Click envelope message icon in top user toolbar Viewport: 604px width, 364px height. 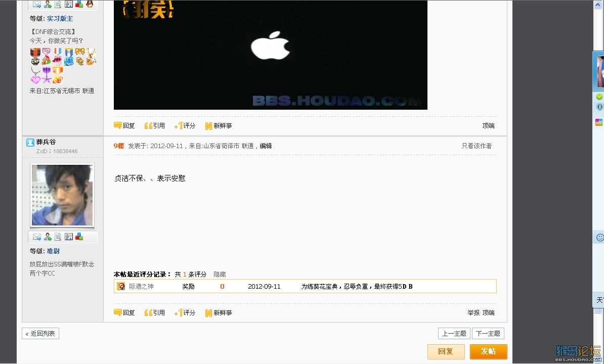36,4
